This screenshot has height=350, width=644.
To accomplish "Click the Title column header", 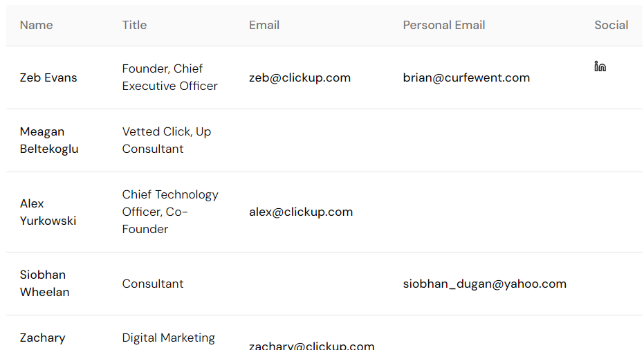I will click(134, 25).
